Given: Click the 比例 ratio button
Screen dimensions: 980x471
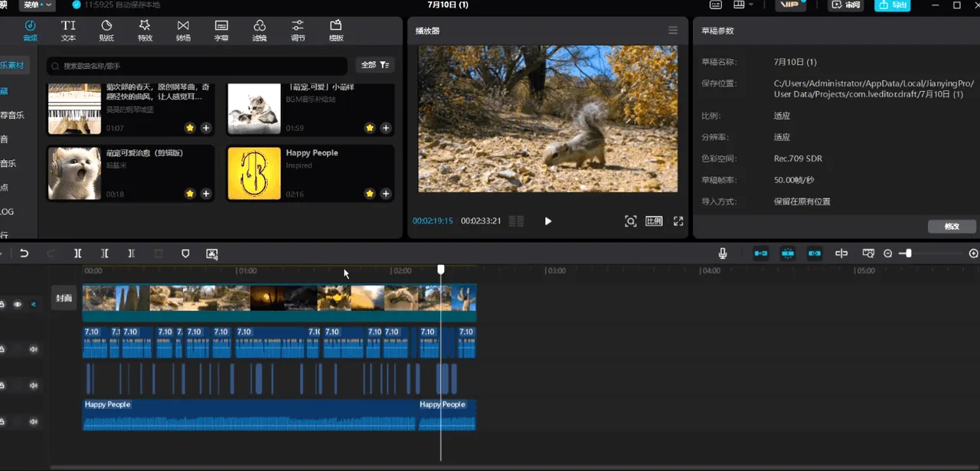Looking at the screenshot, I should click(x=654, y=221).
